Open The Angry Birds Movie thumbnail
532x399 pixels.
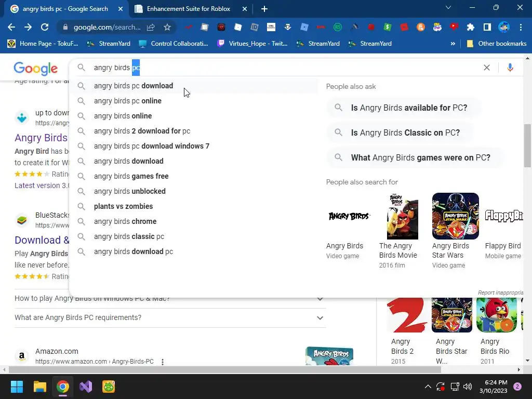tap(402, 216)
